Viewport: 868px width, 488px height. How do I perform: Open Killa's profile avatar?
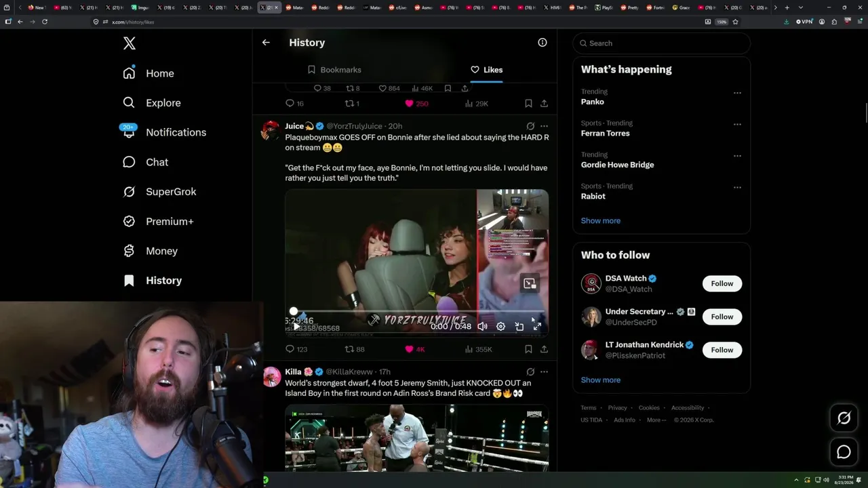click(x=271, y=376)
